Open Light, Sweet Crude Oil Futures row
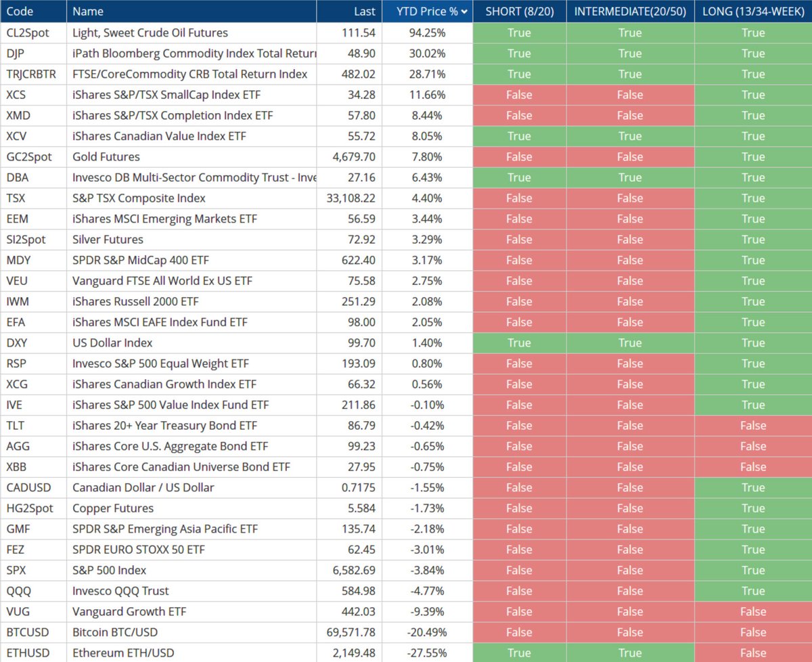Screen dimensions: 812x662 406,32
